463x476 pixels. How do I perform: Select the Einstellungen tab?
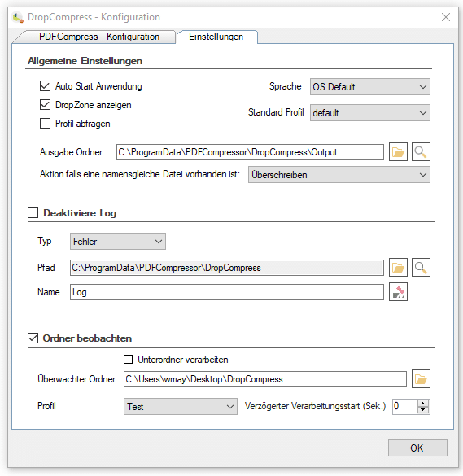[x=216, y=37]
